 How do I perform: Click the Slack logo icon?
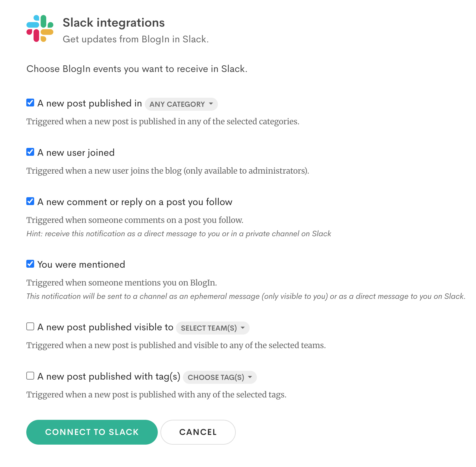click(40, 28)
